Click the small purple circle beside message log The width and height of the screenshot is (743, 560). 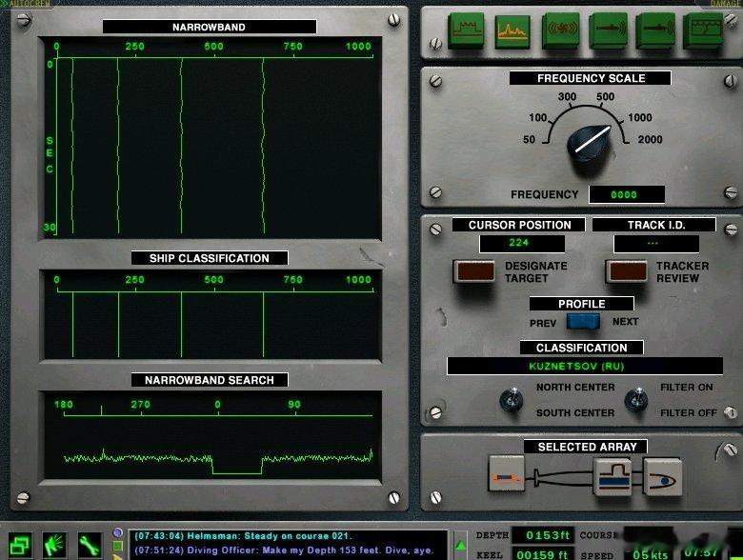tap(118, 533)
